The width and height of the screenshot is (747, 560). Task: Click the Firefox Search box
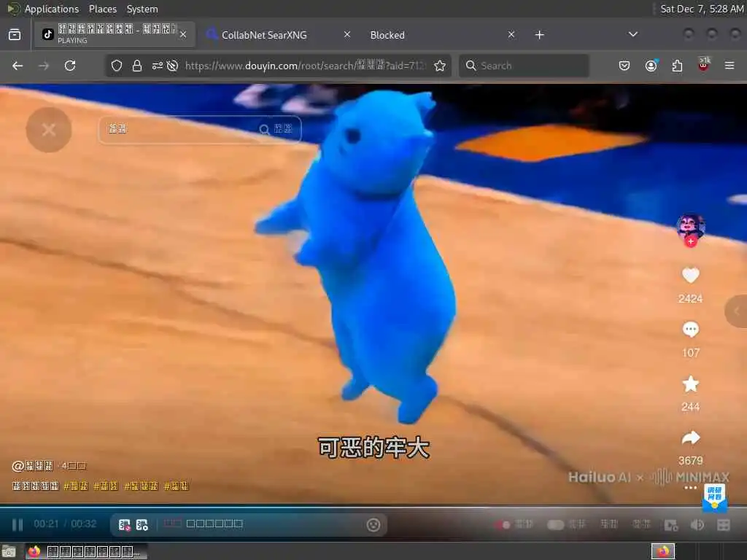pos(524,66)
